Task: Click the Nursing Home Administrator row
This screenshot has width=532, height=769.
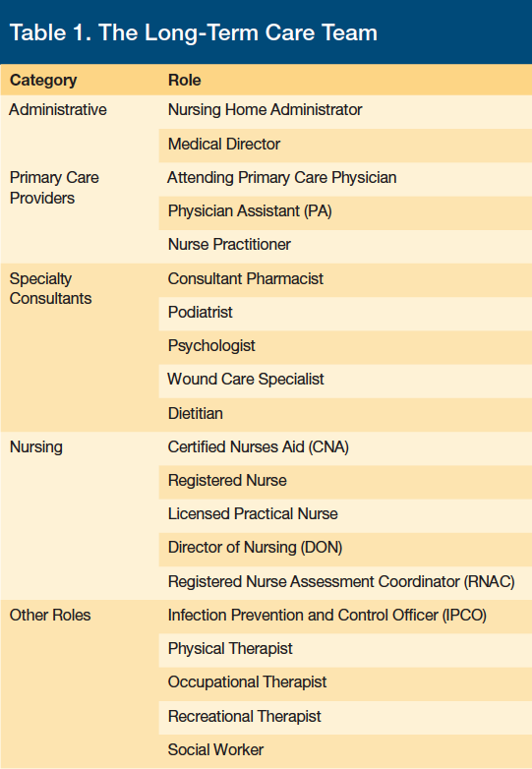Action: coord(345,112)
